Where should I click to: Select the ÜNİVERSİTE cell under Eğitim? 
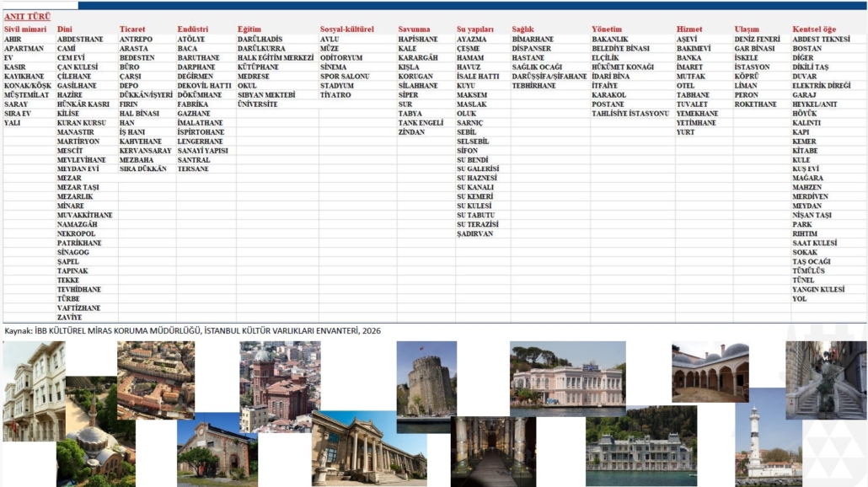click(x=257, y=104)
